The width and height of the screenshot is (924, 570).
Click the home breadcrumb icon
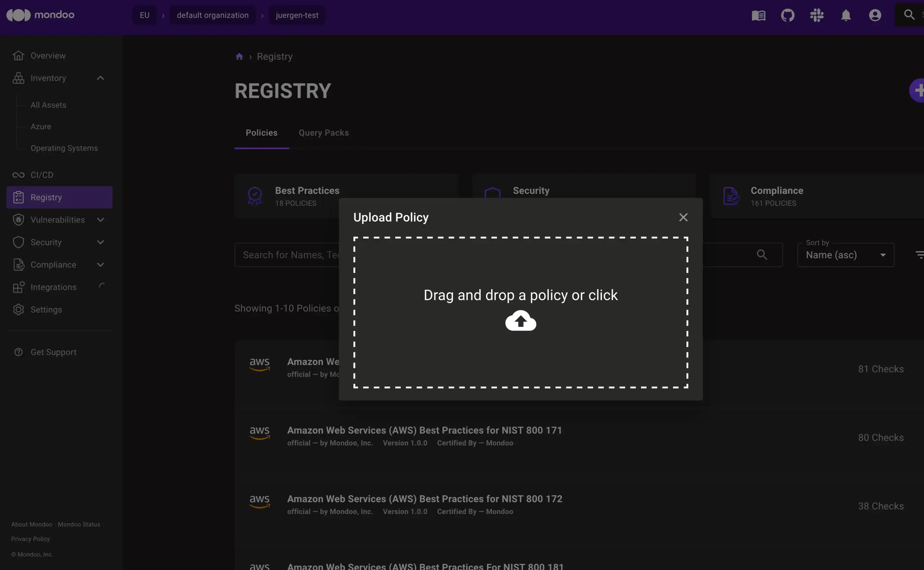point(239,57)
